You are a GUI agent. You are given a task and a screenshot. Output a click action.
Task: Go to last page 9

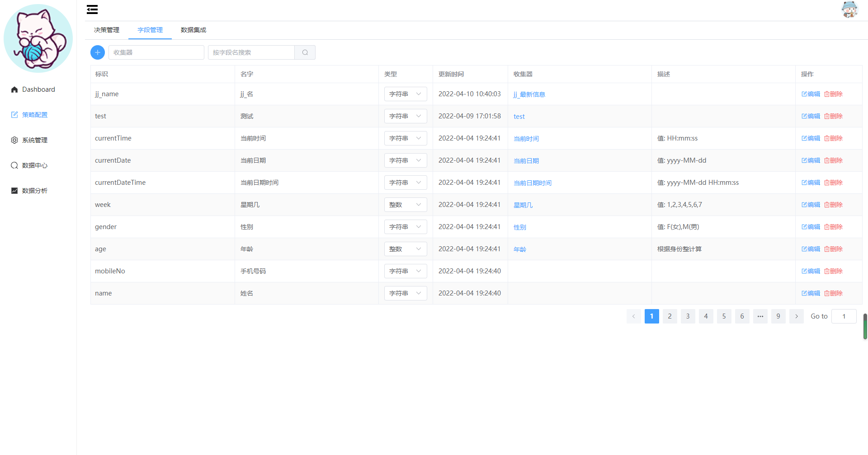pyautogui.click(x=778, y=316)
